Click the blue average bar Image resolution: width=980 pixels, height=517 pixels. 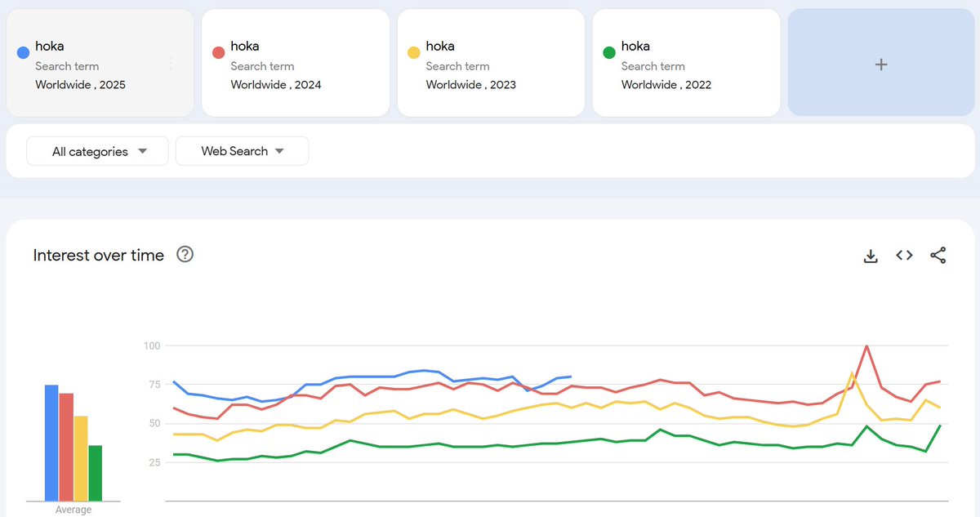click(x=51, y=443)
